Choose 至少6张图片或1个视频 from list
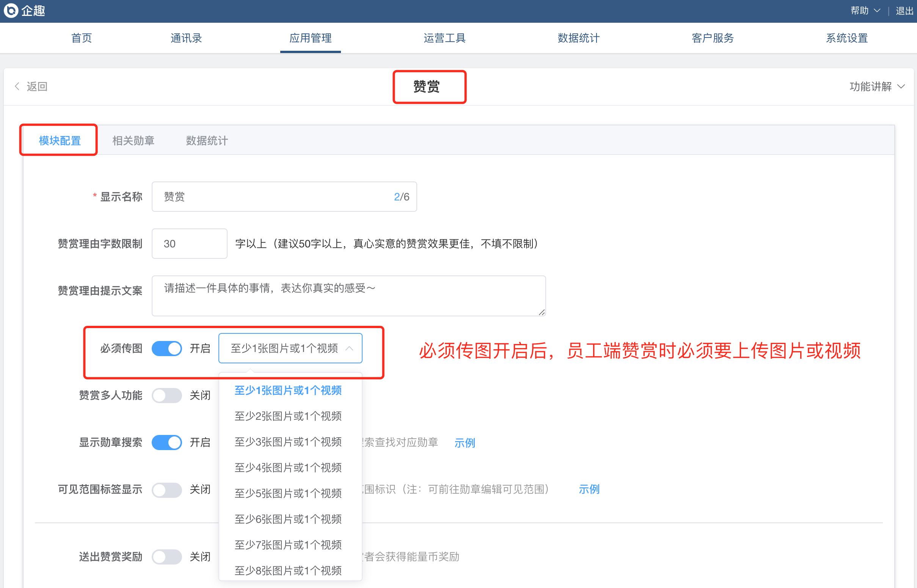The width and height of the screenshot is (917, 588). 288,519
